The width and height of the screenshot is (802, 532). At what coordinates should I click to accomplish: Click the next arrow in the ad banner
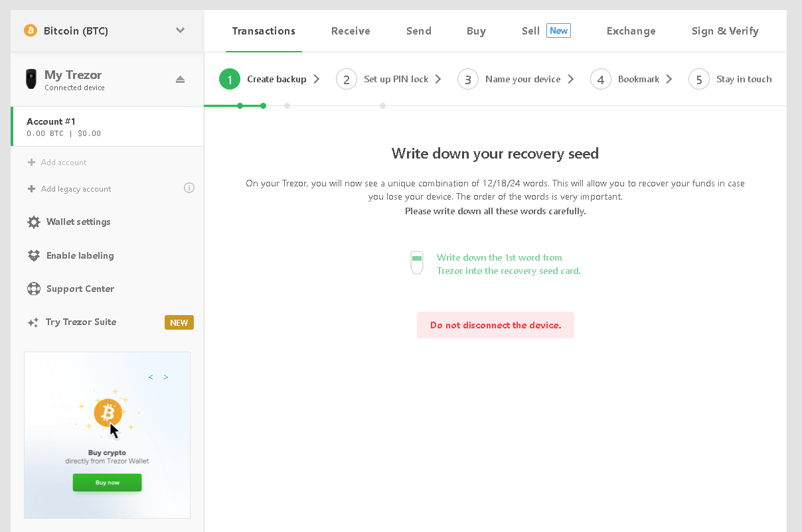coord(166,377)
